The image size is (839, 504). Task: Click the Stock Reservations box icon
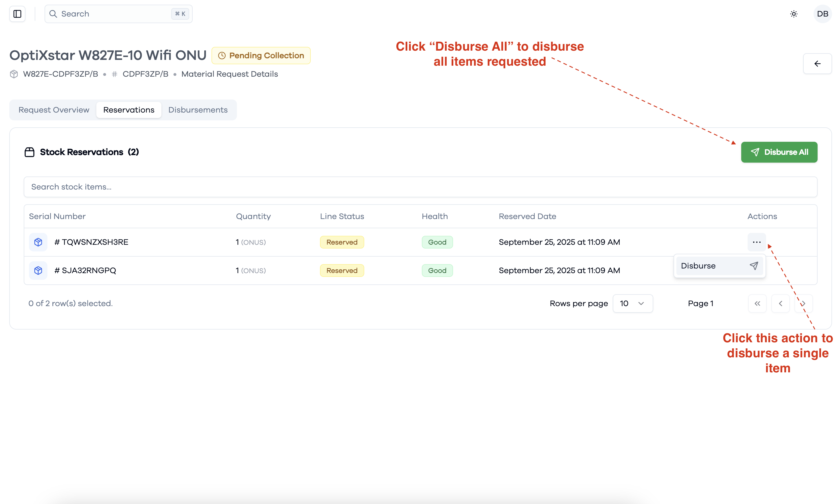[30, 152]
